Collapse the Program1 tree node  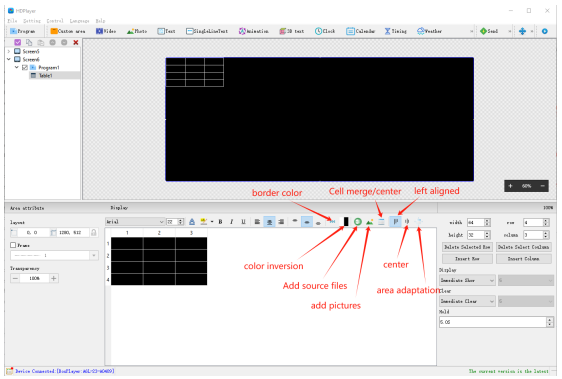pyautogui.click(x=16, y=67)
